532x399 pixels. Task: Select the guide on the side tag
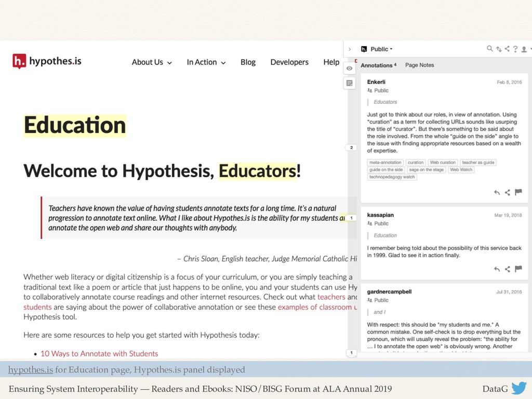386,170
